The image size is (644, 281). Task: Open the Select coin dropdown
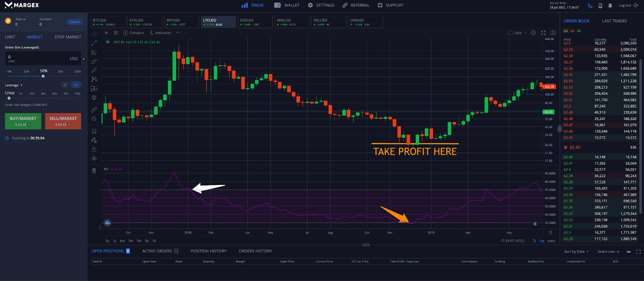point(608,252)
